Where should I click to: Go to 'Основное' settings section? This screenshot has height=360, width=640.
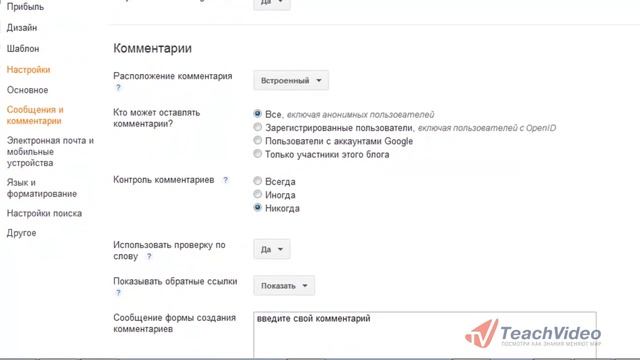[x=27, y=90]
